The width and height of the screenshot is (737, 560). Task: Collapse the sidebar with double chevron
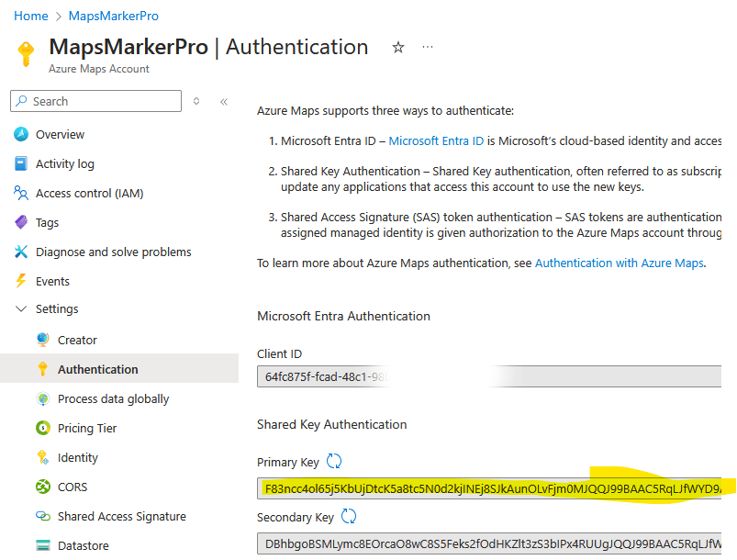click(224, 101)
